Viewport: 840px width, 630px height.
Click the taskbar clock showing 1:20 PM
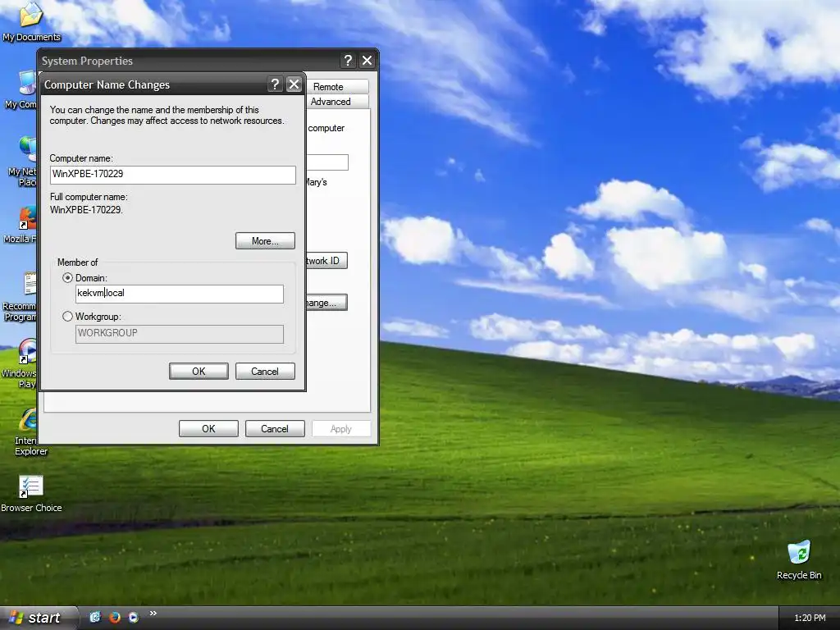click(x=810, y=618)
